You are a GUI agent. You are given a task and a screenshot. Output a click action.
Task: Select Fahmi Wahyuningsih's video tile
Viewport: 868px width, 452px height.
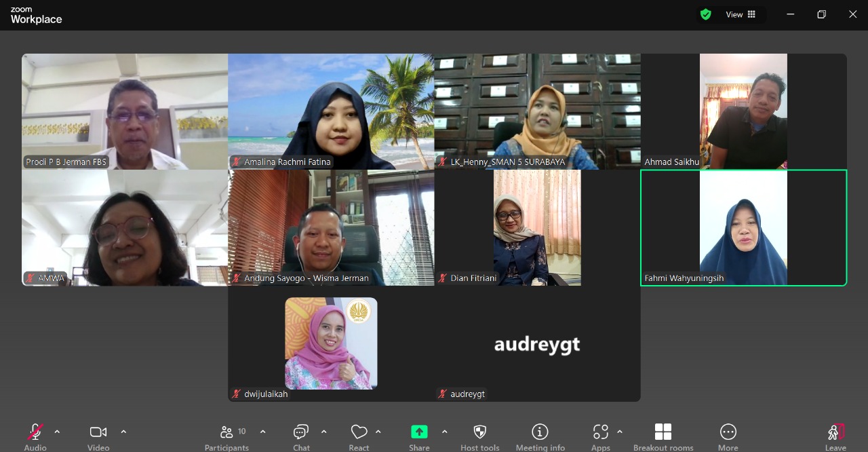coord(743,227)
